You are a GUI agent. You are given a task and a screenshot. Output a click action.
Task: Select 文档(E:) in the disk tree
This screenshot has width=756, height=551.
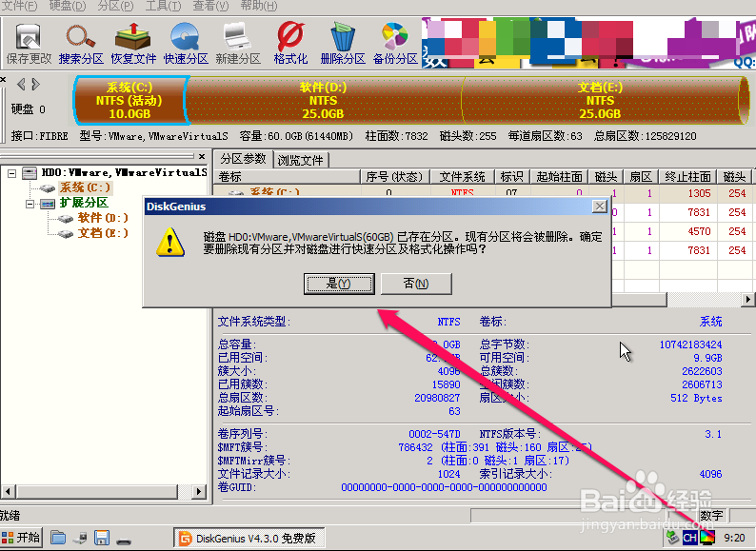pyautogui.click(x=103, y=233)
